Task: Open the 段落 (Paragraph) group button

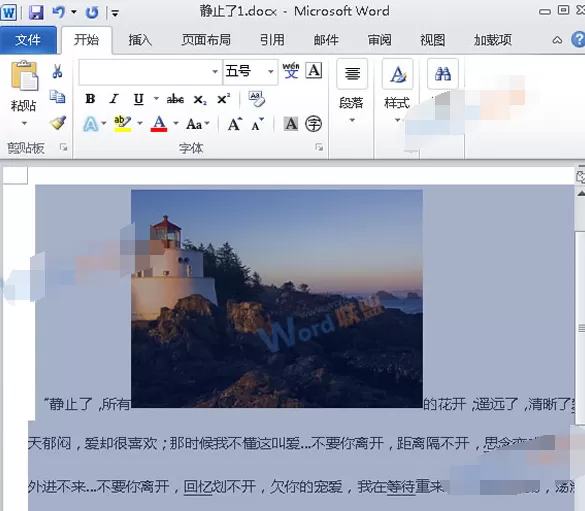Action: 352,91
